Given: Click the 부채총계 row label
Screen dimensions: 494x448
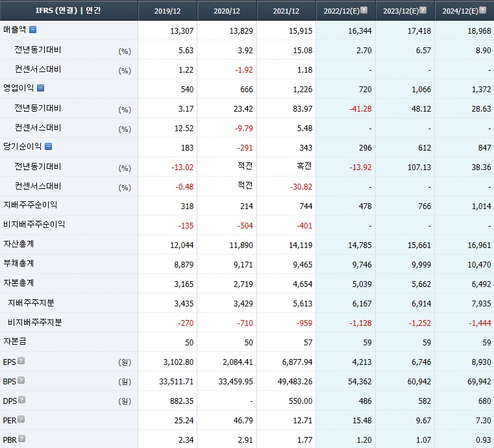Looking at the screenshot, I should [18, 264].
